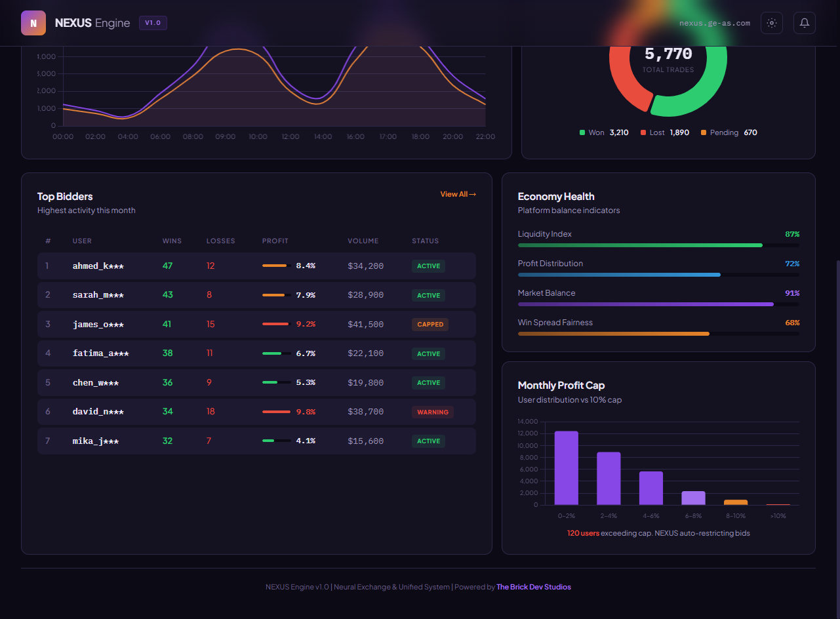The height and width of the screenshot is (619, 840).
Task: Click the 120 users warning text
Action: tap(582, 533)
